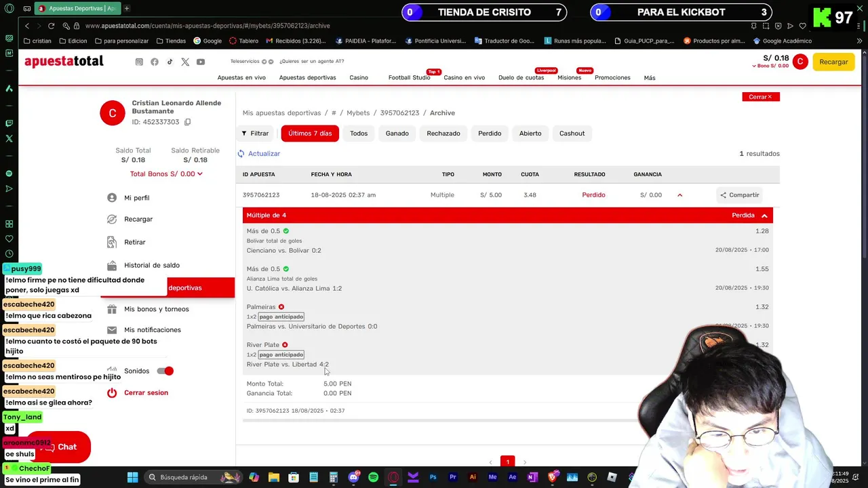This screenshot has height=488, width=868.
Task: Click the Mi perfil profile icon
Action: pos(112,198)
